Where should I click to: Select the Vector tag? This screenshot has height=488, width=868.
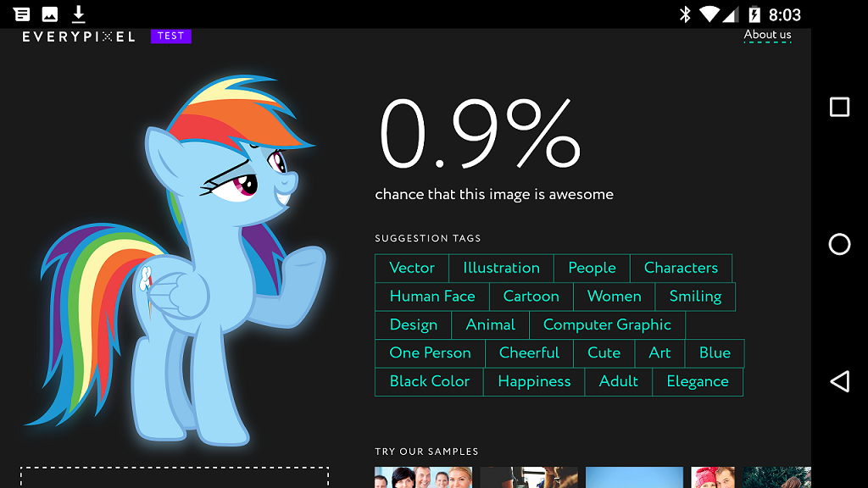point(412,268)
